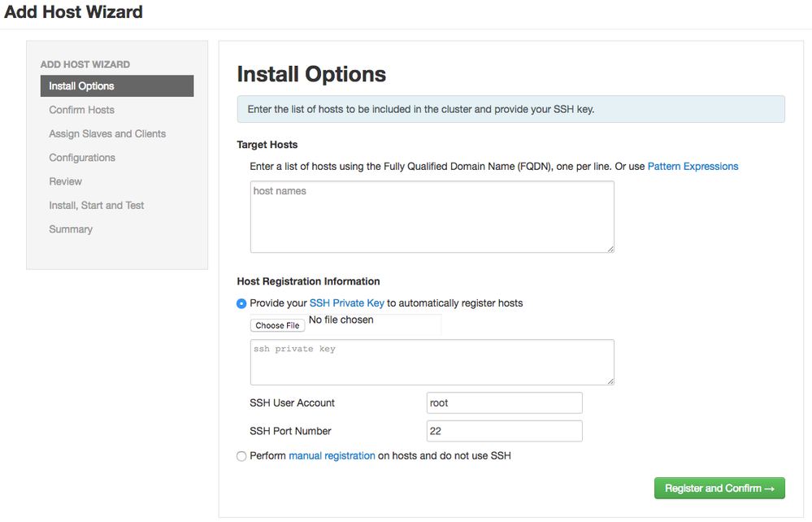This screenshot has height=522, width=812.
Task: Open the manual registration link
Action: [332, 456]
